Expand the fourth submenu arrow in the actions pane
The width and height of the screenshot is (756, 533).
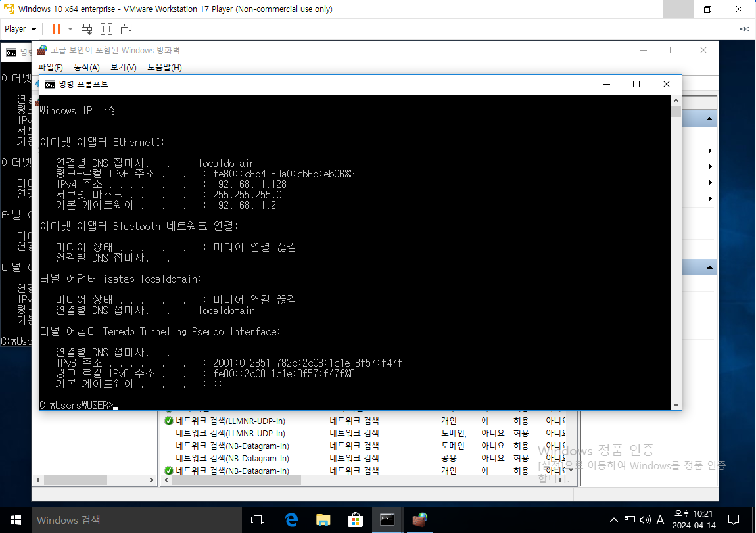710,198
